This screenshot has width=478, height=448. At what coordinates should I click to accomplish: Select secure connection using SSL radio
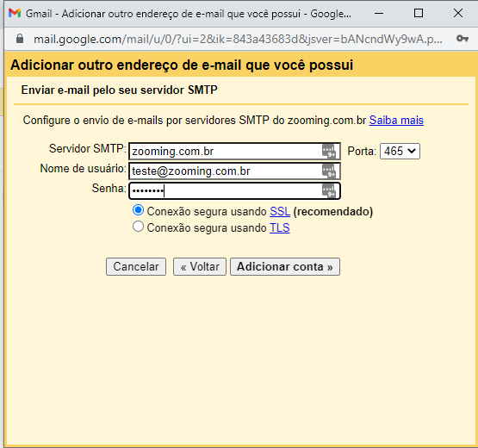pos(138,210)
